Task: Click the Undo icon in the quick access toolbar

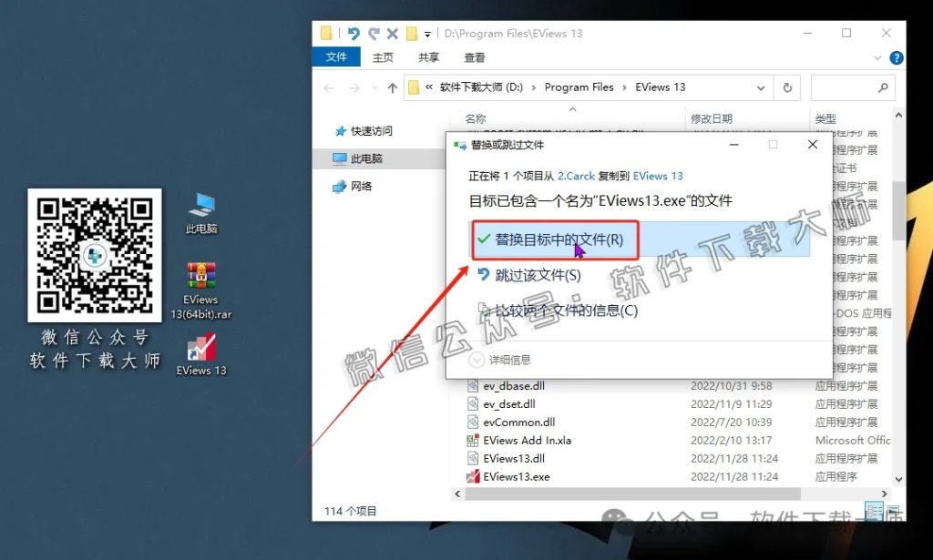Action: click(354, 34)
